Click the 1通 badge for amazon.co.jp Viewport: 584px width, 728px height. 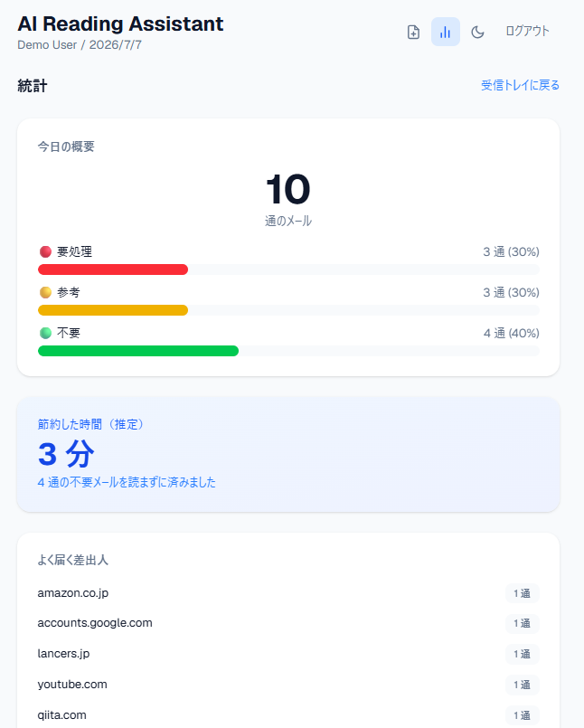point(523,593)
